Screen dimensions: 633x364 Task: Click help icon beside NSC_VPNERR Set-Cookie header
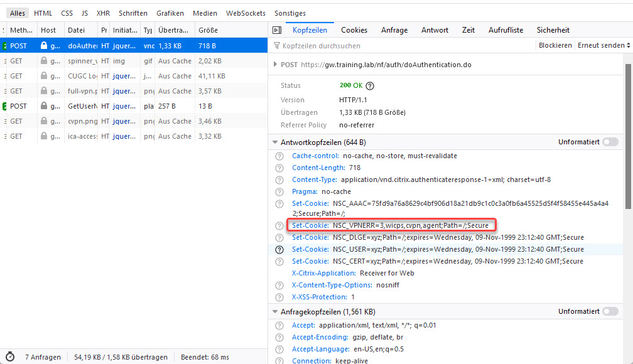[279, 225]
